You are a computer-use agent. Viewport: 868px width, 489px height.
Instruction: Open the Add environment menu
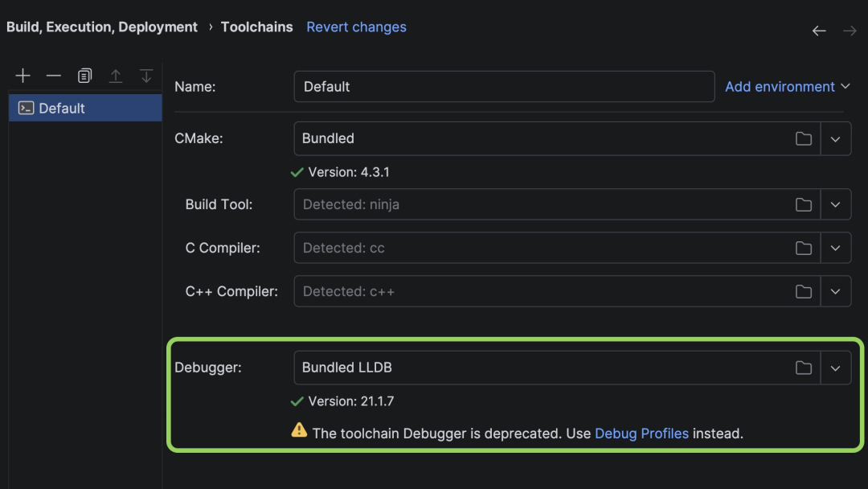click(x=787, y=86)
